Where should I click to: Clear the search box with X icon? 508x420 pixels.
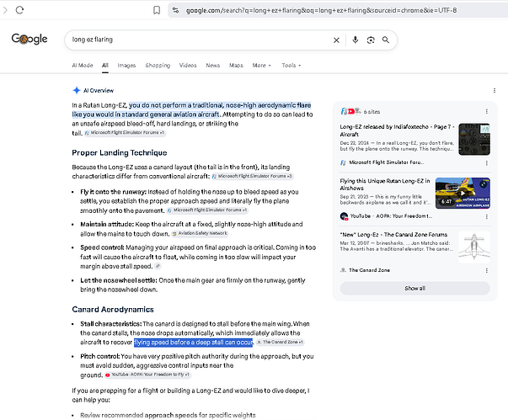coord(336,40)
